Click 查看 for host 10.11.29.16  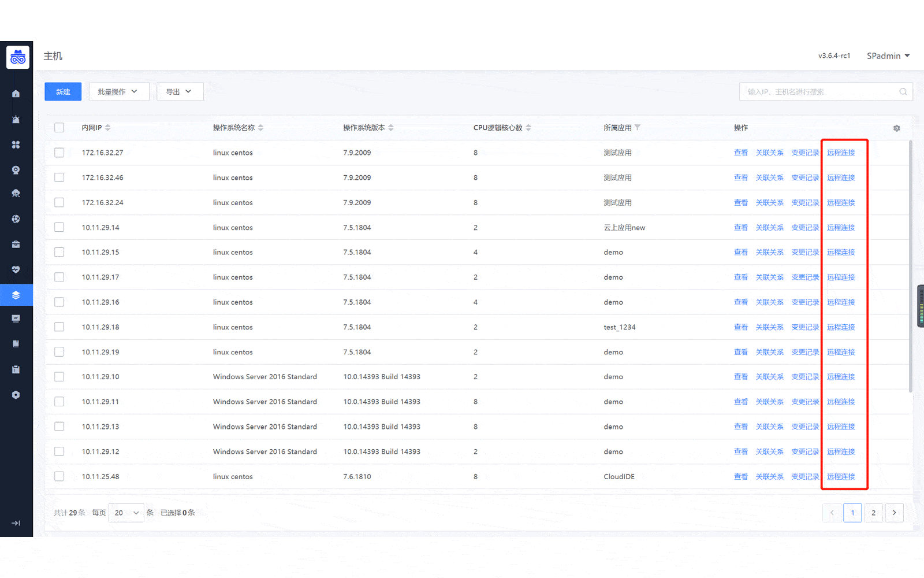741,302
